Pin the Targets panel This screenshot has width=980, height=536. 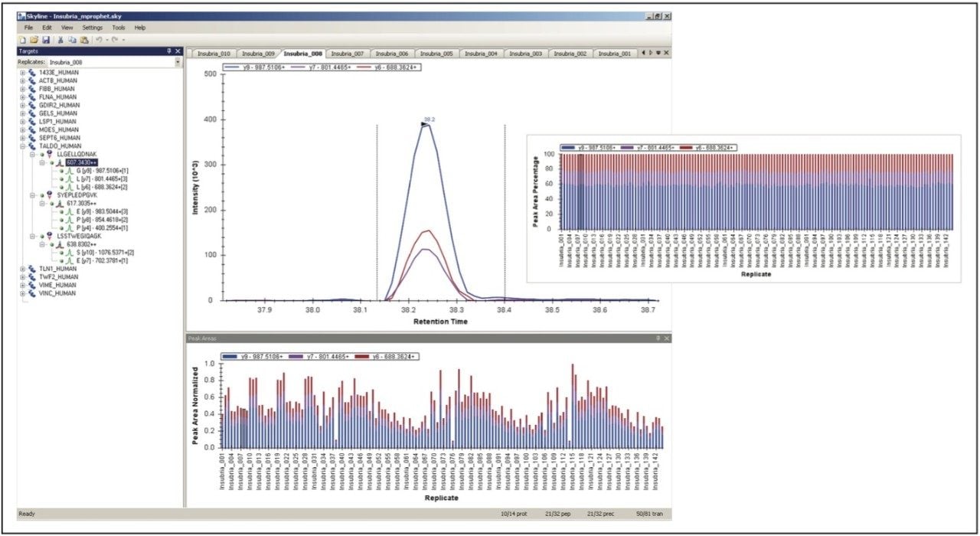point(167,51)
